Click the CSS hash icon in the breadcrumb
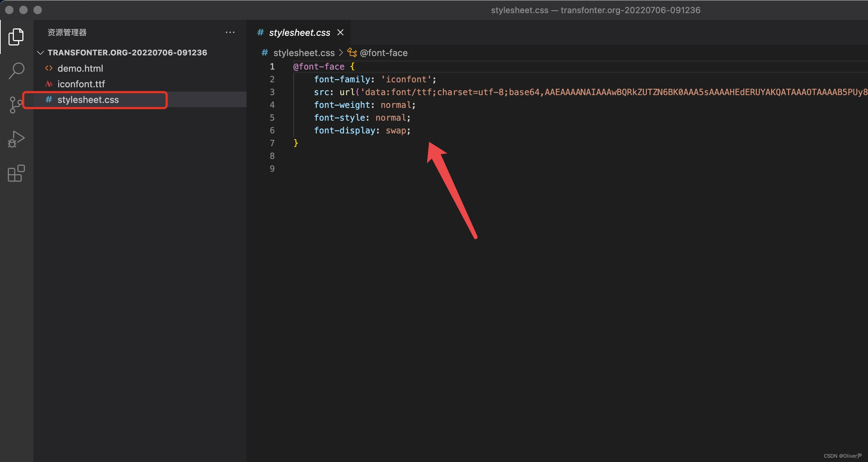The width and height of the screenshot is (868, 462). pos(265,53)
